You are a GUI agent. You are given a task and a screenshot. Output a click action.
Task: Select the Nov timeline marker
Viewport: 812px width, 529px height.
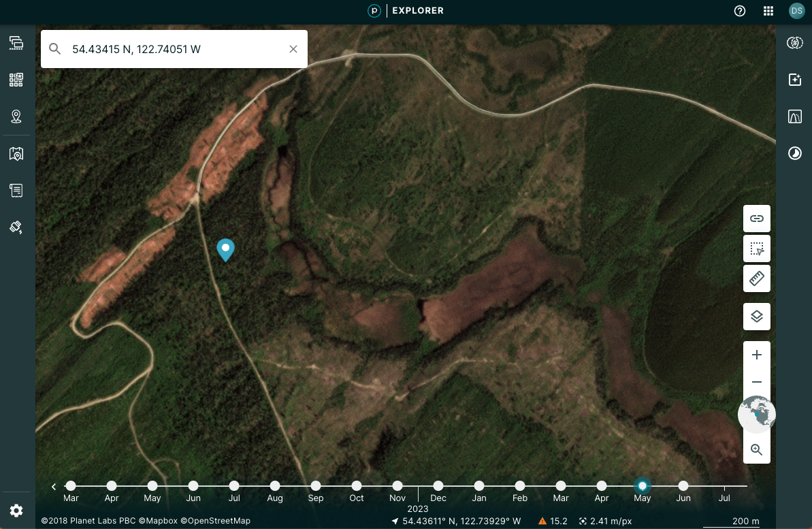point(397,485)
